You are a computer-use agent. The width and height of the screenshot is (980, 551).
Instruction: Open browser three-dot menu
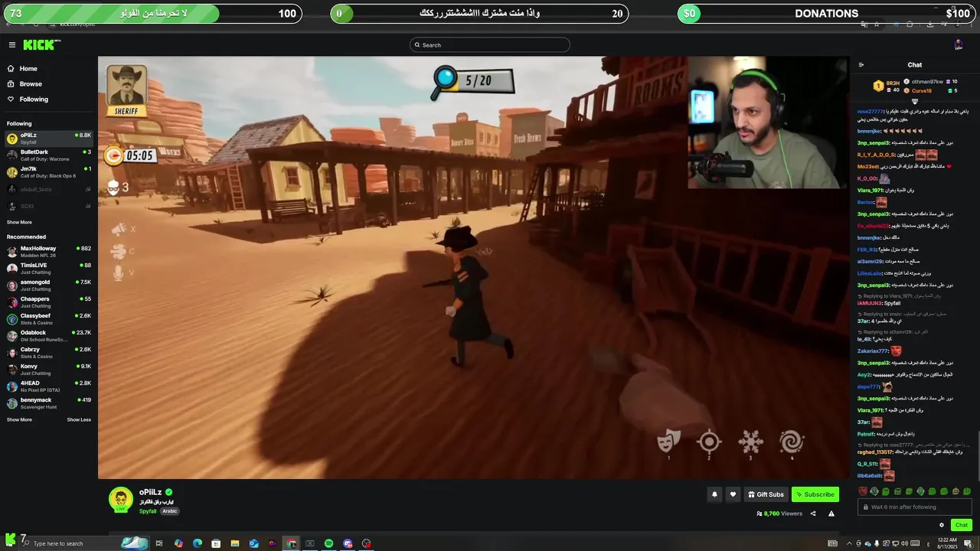972,25
